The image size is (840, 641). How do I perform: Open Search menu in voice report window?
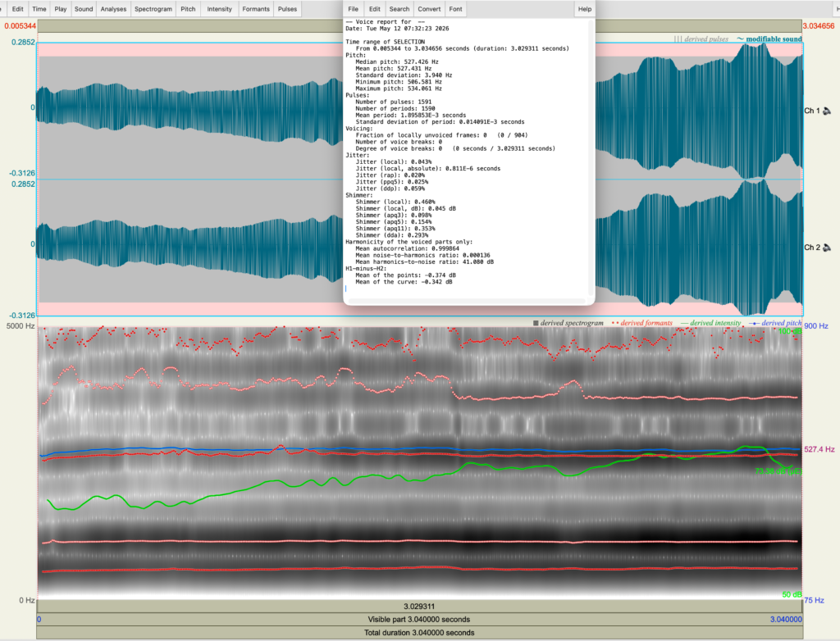point(399,8)
